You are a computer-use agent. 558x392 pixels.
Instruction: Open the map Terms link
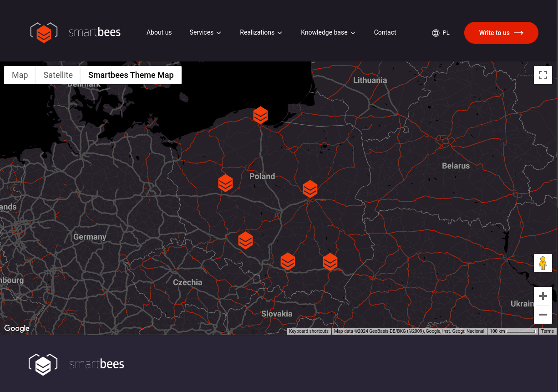(x=548, y=331)
